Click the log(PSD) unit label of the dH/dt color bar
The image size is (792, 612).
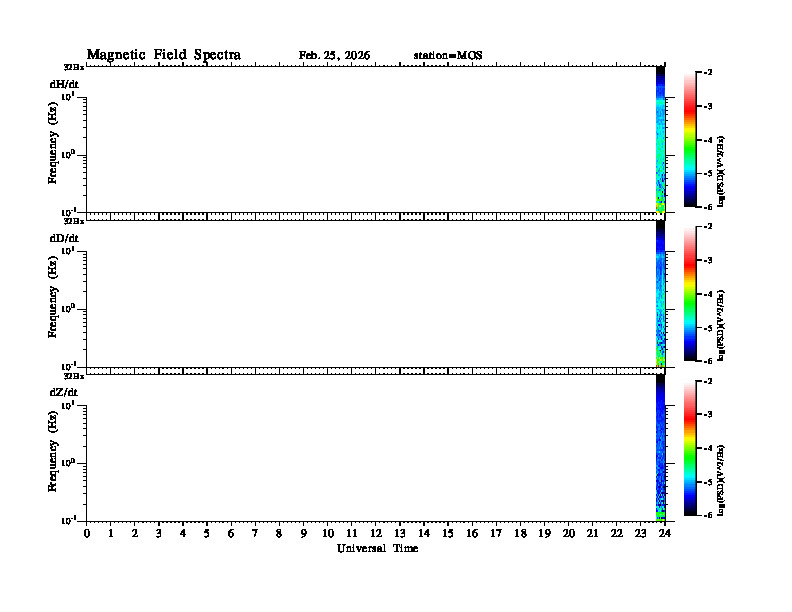point(721,171)
